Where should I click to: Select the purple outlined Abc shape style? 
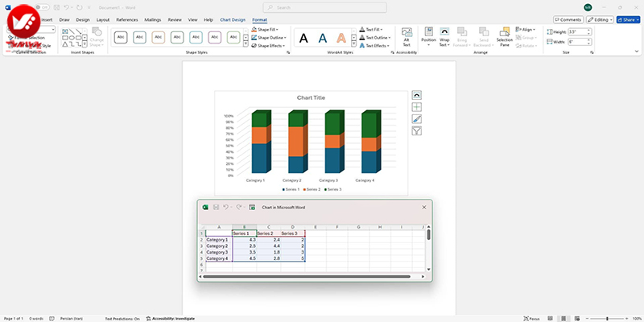[x=215, y=37]
